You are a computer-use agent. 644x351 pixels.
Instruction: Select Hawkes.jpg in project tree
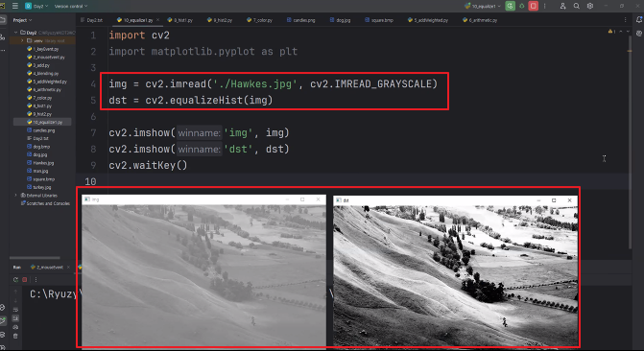click(x=40, y=163)
